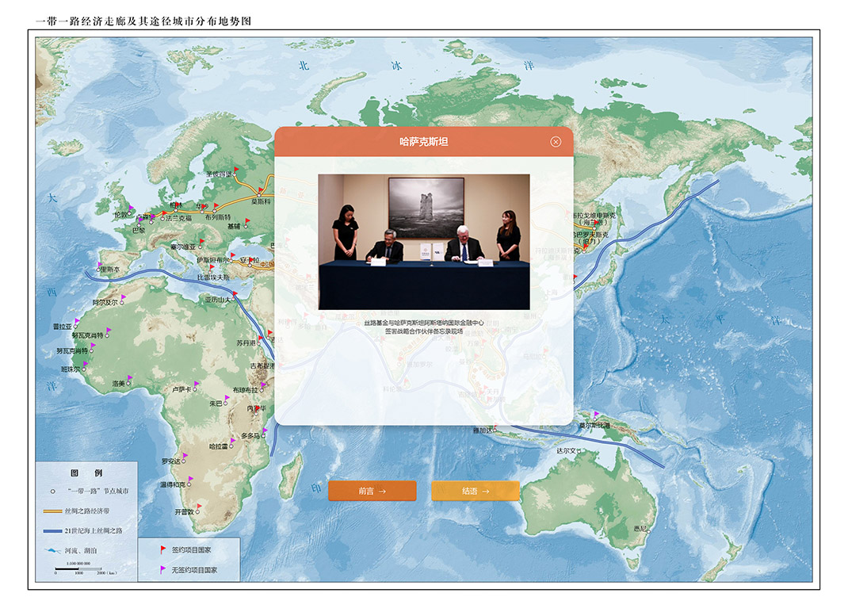Open the signing ceremony photo

[x=424, y=242]
